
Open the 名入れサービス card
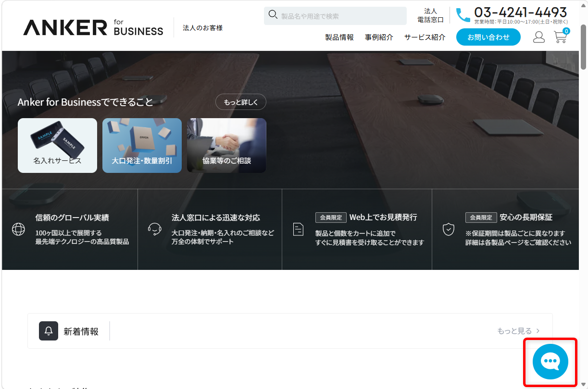point(57,146)
